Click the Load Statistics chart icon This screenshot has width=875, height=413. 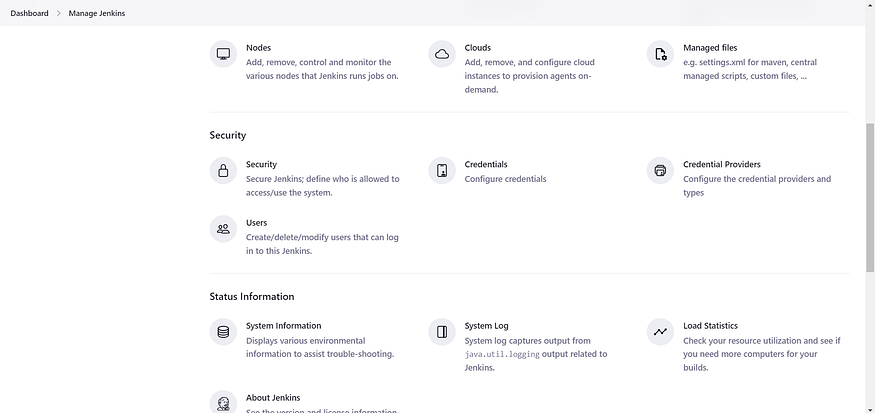660,331
